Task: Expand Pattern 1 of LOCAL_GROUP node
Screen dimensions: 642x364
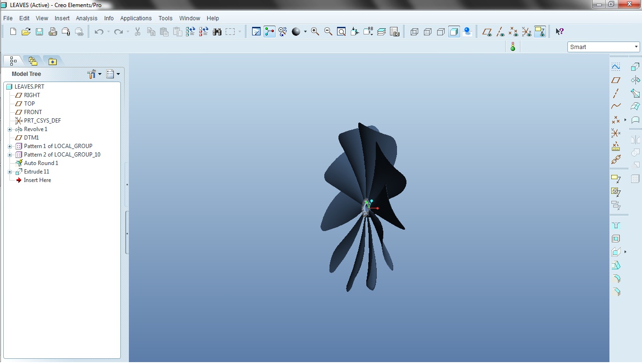Action: pos(9,146)
